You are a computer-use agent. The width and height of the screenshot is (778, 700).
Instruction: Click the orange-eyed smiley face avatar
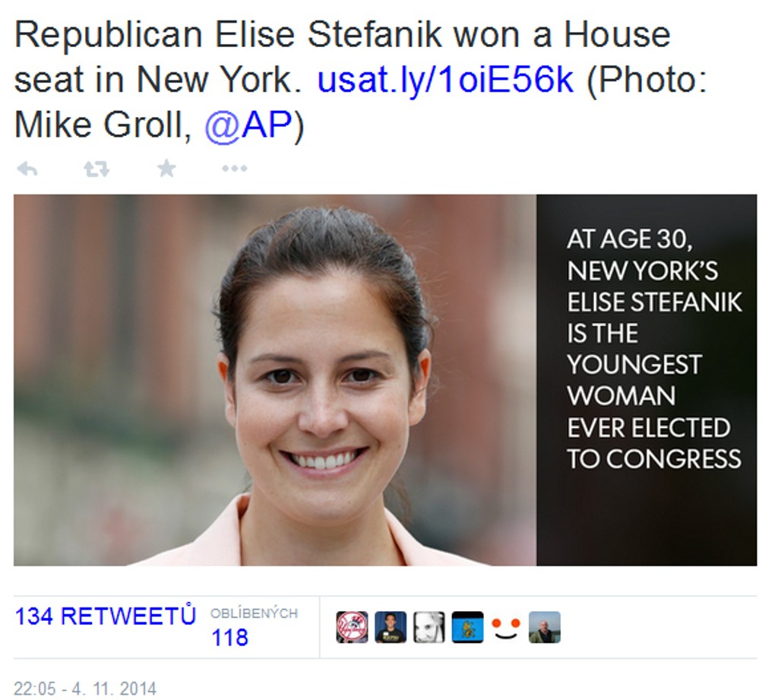point(506,627)
